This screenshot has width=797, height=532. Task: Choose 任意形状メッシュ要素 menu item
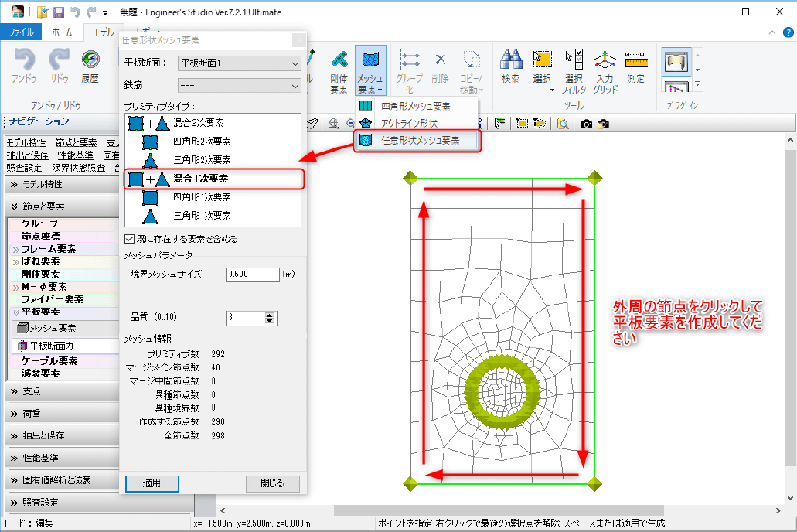tap(417, 141)
